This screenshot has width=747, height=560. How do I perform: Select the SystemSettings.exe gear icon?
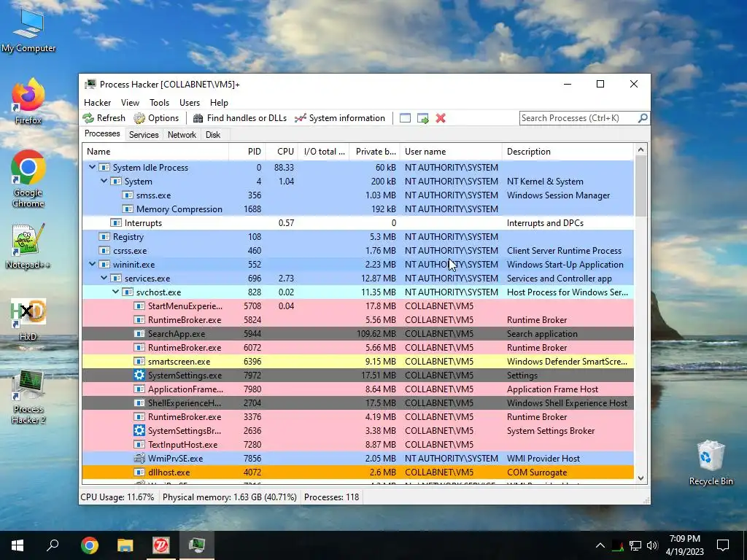pyautogui.click(x=139, y=375)
